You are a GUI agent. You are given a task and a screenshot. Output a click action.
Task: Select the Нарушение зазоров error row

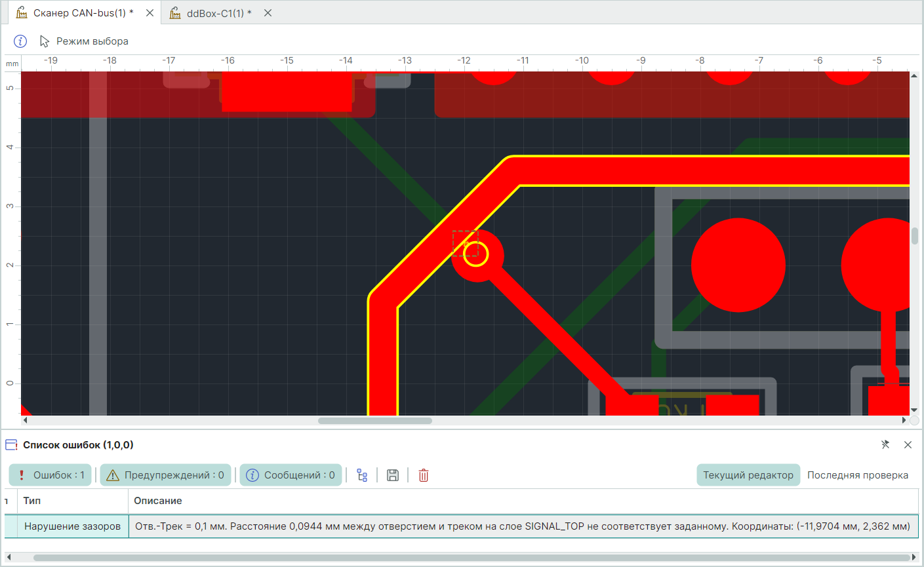coord(72,526)
